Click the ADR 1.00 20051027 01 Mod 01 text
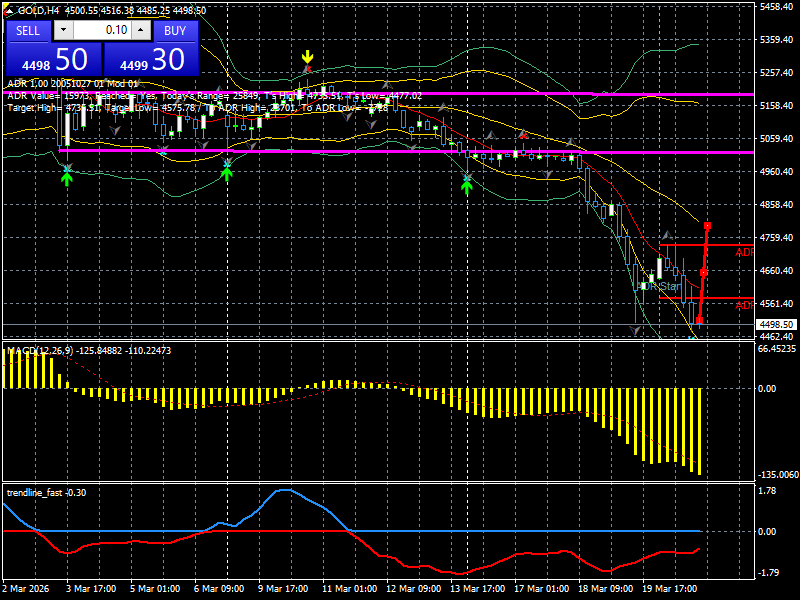This screenshot has height=600, width=800. click(x=73, y=84)
